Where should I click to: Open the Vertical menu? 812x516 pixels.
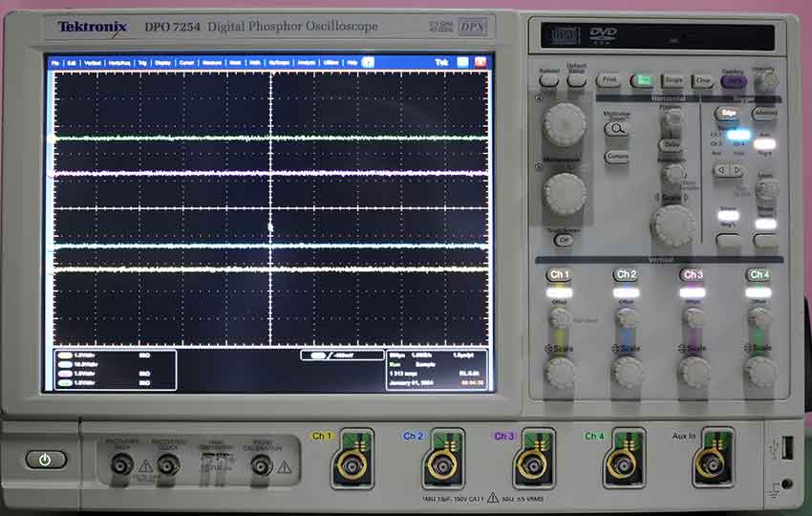point(92,63)
